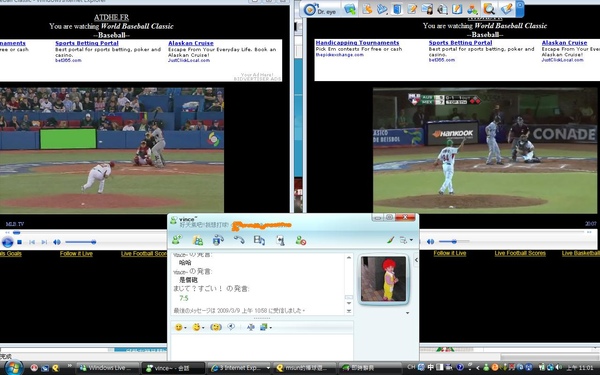Click the colored blocks icon in Dr. eye toolbar

[x=473, y=9]
